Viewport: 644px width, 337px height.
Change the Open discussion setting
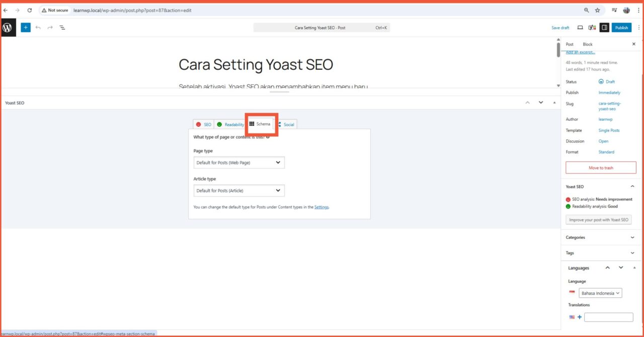(603, 141)
